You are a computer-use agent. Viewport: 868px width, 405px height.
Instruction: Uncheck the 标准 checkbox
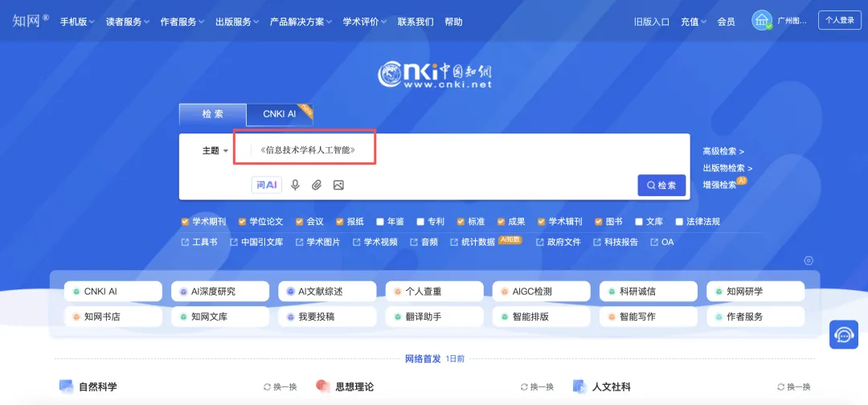point(461,222)
